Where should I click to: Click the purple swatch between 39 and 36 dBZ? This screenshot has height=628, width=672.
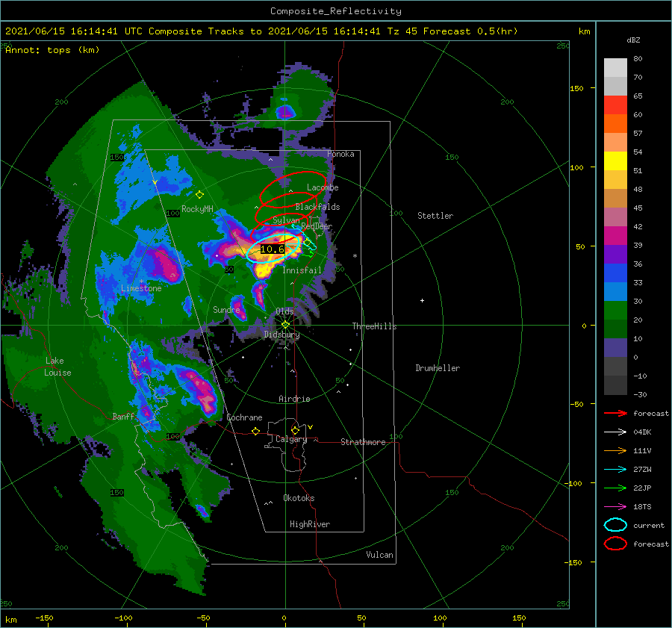[615, 255]
